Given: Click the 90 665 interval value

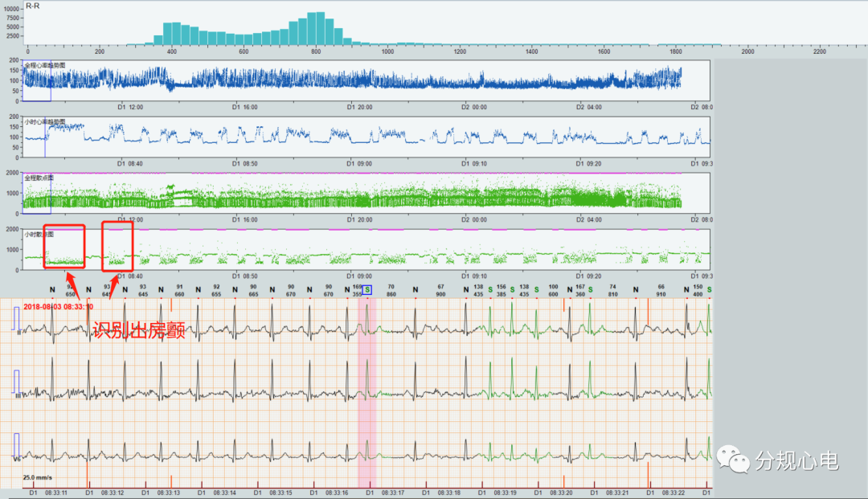Looking at the screenshot, I should [x=253, y=290].
